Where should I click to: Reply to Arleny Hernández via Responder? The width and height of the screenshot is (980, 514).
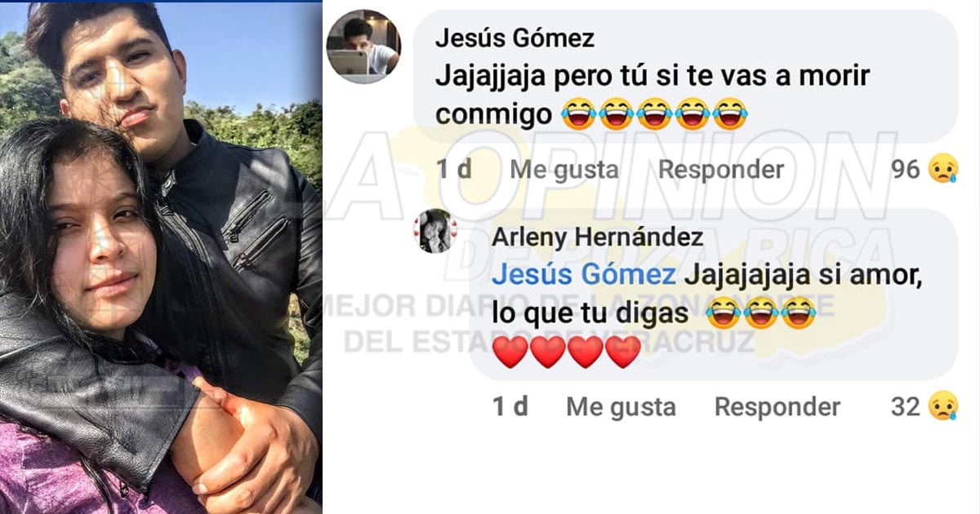coord(777,406)
